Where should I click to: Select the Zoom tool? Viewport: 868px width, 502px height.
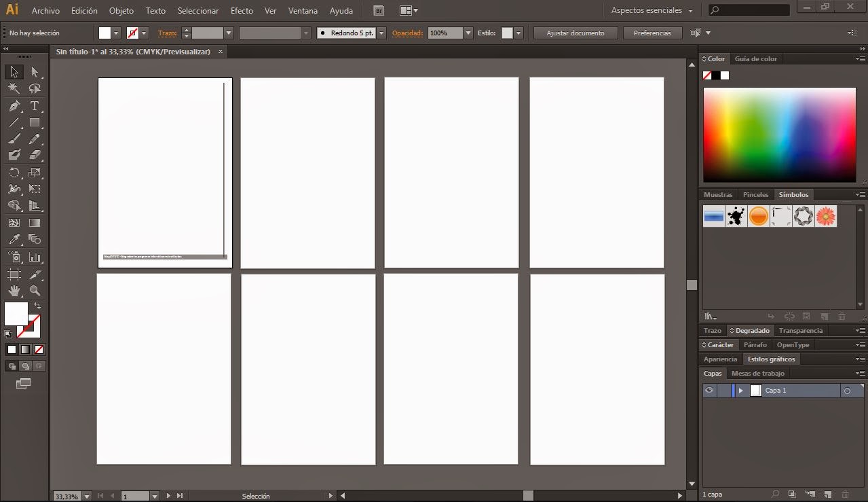tap(33, 291)
